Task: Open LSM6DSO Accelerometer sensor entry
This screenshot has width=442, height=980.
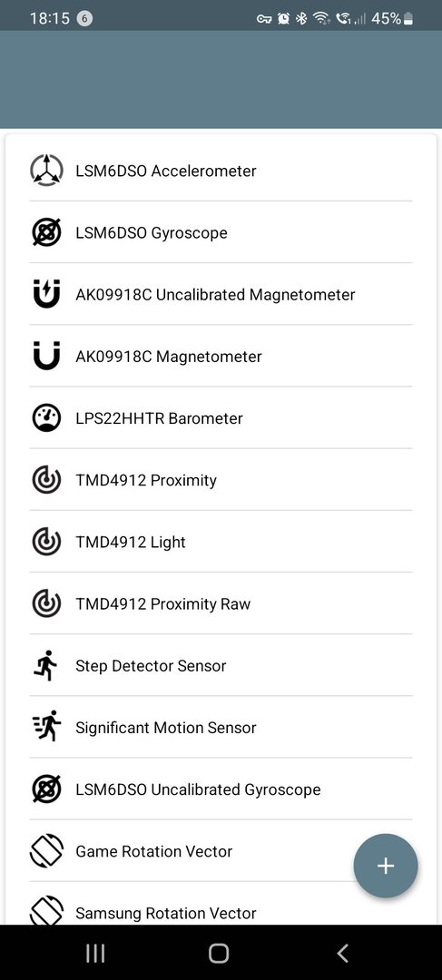Action: [x=221, y=170]
